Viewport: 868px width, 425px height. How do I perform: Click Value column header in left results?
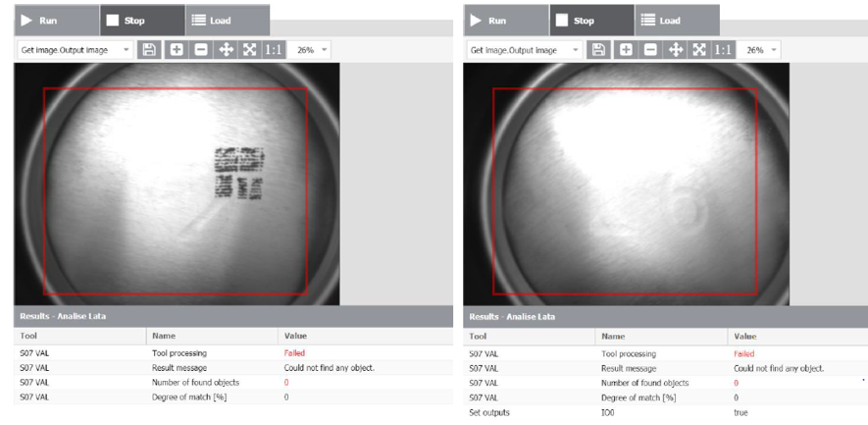coord(366,336)
